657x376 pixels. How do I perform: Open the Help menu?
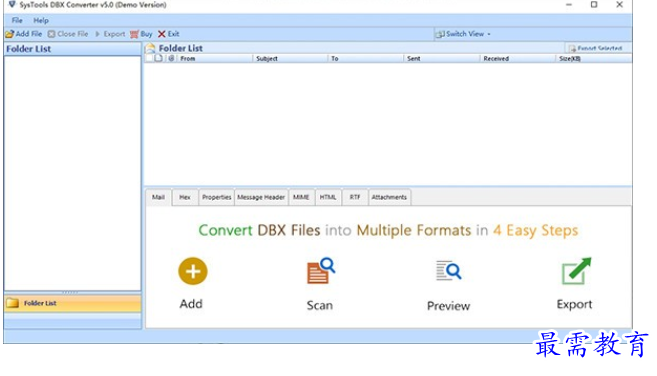pyautogui.click(x=41, y=20)
